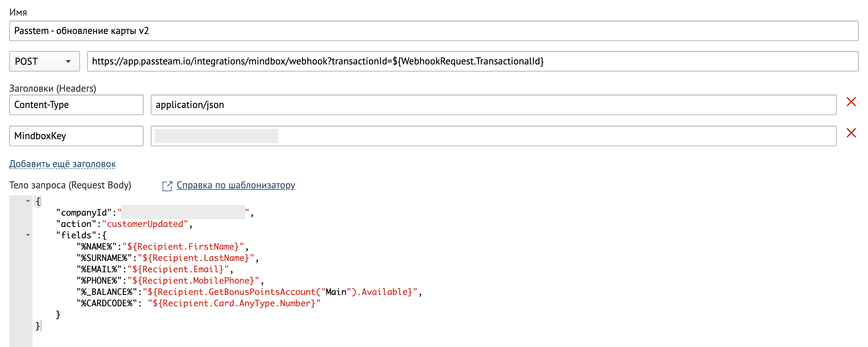Click the webhook name input field
This screenshot has height=347, width=868.
pos(434,31)
